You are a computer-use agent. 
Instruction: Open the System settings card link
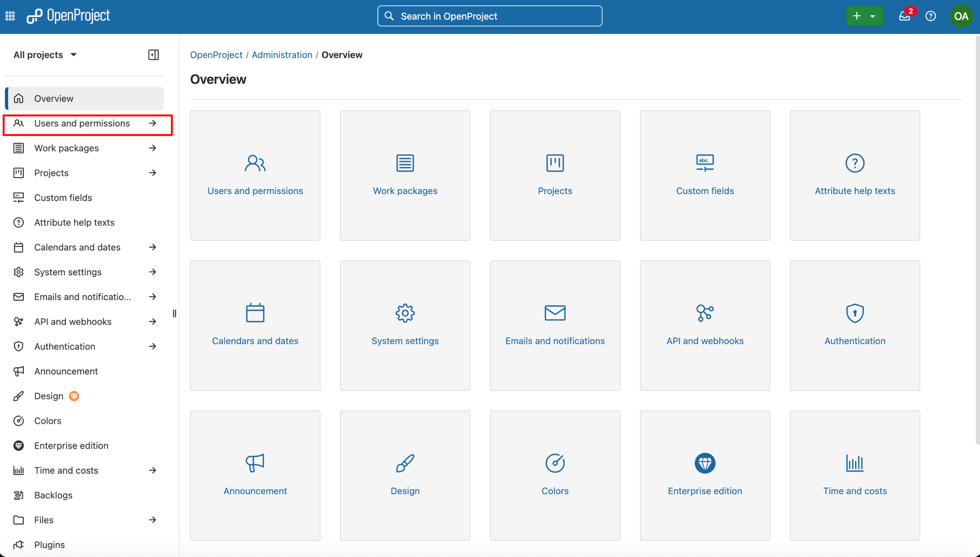point(405,341)
